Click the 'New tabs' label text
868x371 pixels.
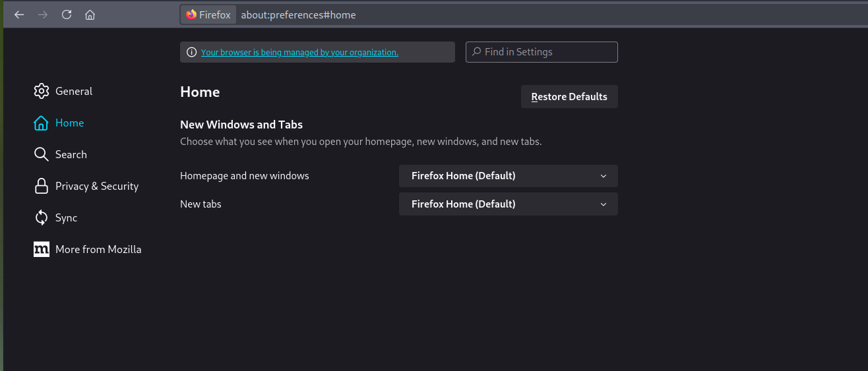point(201,204)
